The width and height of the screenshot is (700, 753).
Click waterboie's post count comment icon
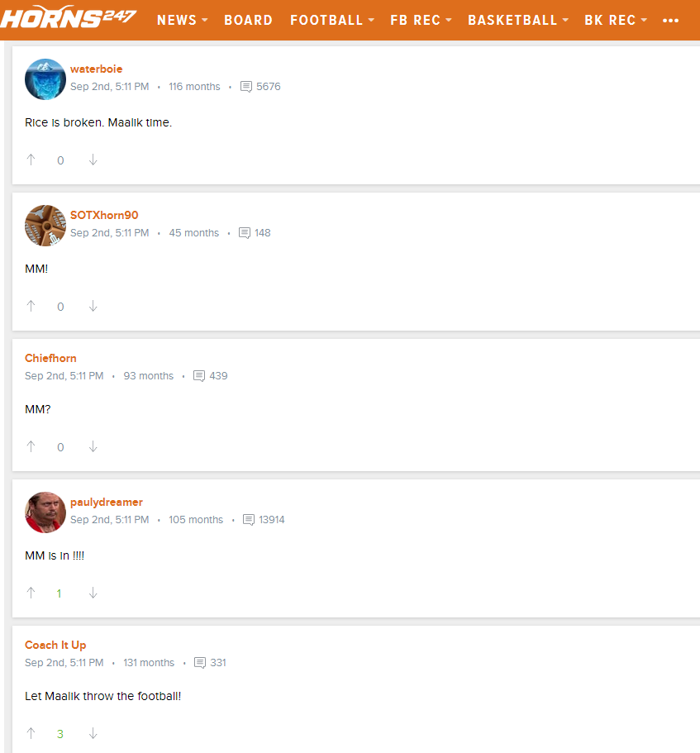tap(245, 87)
